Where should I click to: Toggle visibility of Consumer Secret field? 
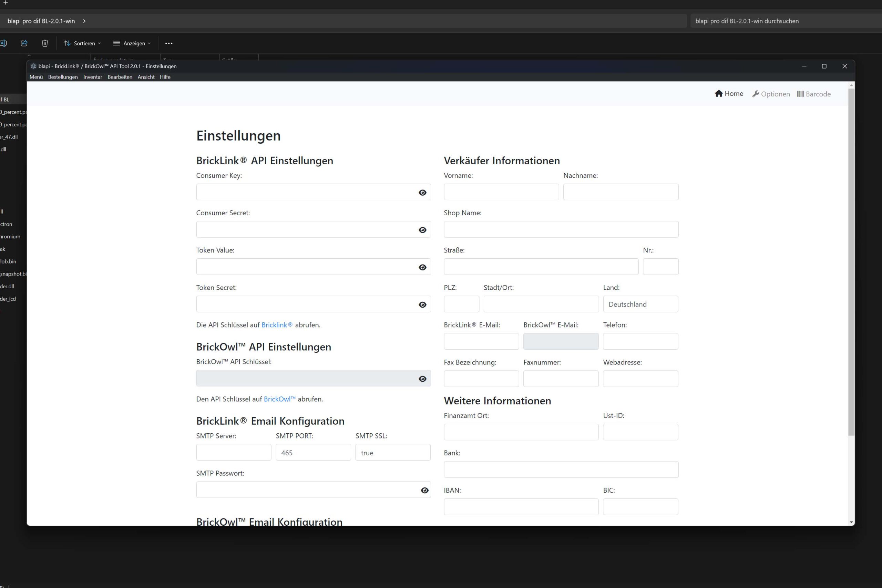[422, 230]
